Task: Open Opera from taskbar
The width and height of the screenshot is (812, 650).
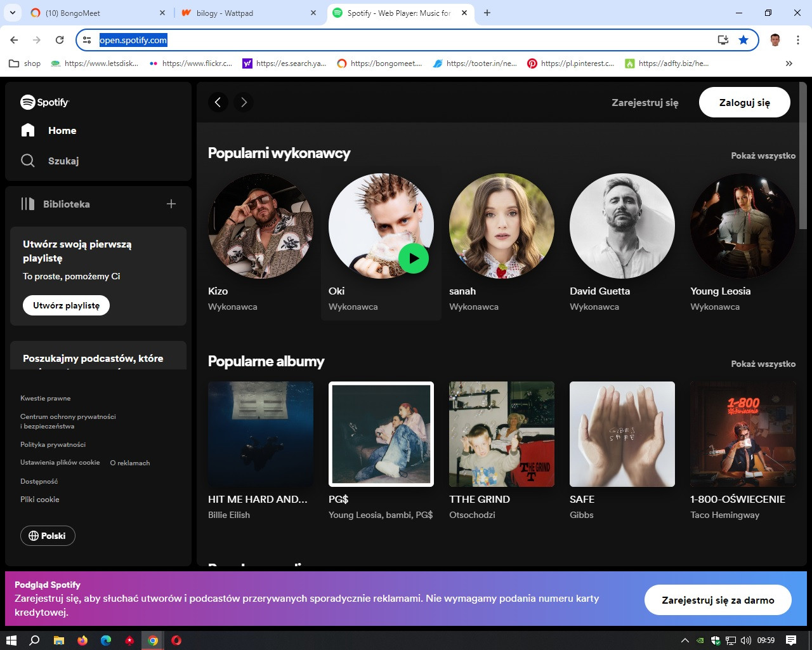Action: (176, 640)
